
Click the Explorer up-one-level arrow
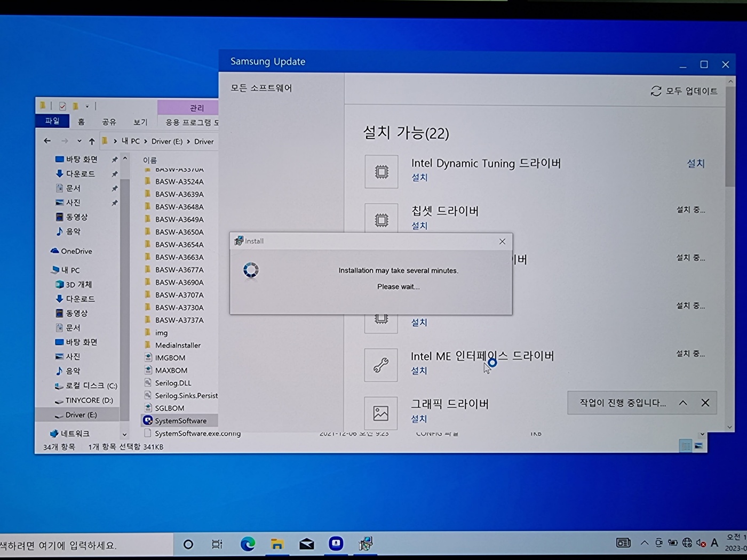click(92, 141)
